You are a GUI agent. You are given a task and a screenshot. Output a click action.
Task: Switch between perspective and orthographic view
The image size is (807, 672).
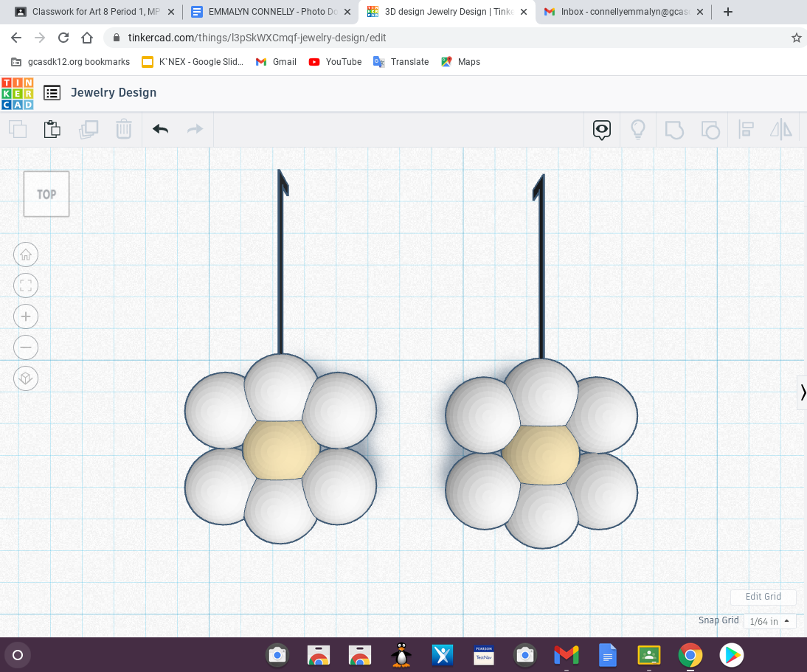[26, 378]
